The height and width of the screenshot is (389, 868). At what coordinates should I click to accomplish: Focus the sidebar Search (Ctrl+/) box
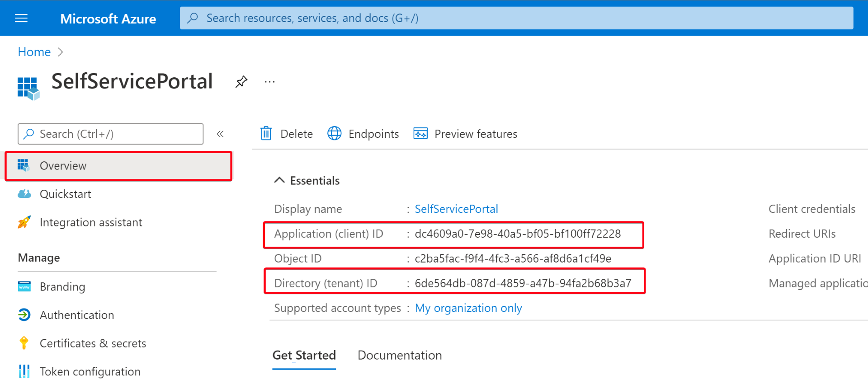pos(110,134)
